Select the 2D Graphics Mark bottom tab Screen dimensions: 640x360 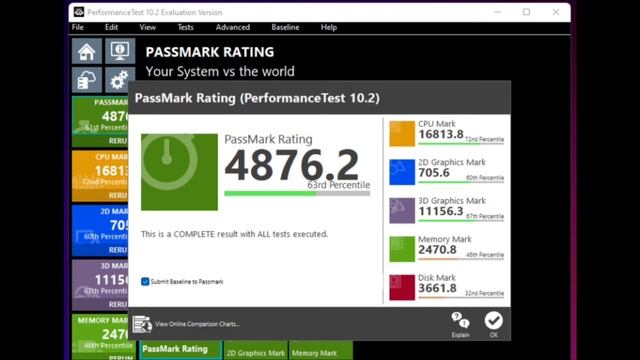(x=256, y=351)
